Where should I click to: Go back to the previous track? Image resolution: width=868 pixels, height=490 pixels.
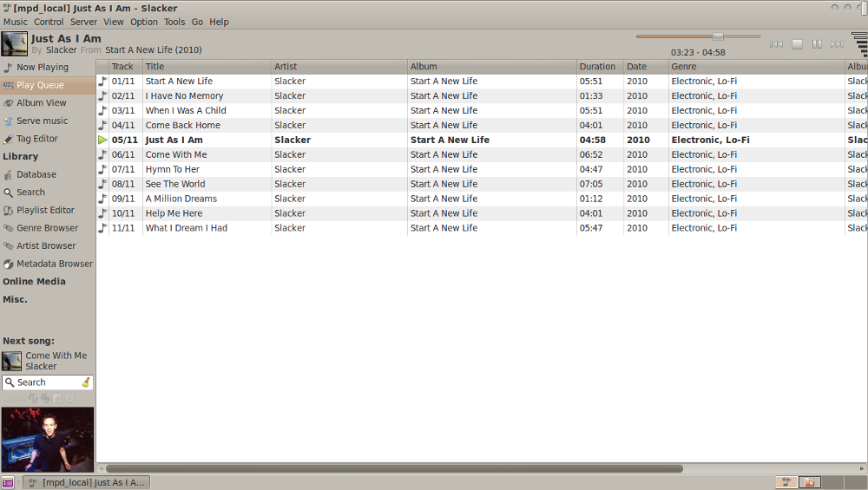tap(777, 44)
